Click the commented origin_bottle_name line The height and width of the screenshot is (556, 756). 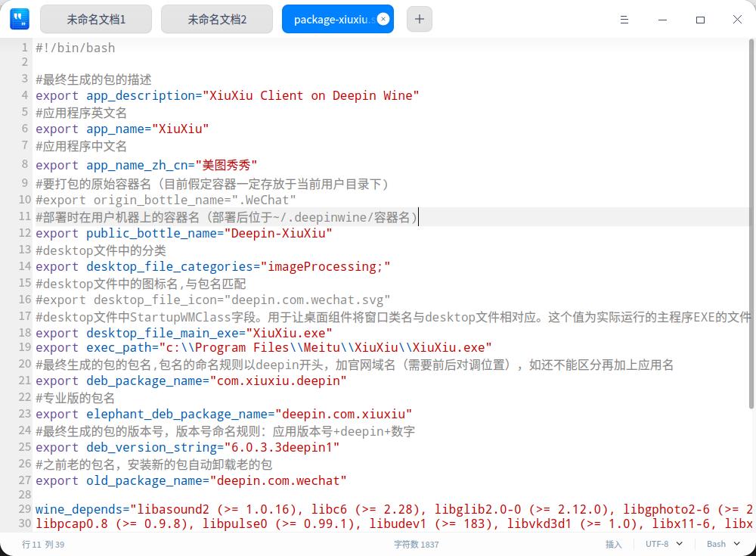click(166, 200)
